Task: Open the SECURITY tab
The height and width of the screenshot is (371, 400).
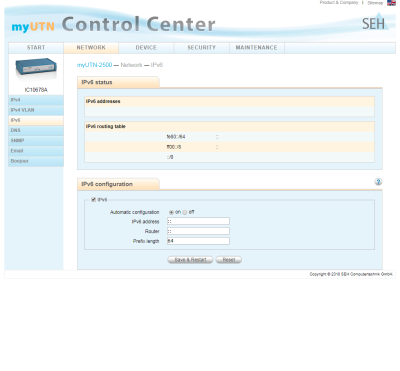Action: (201, 48)
